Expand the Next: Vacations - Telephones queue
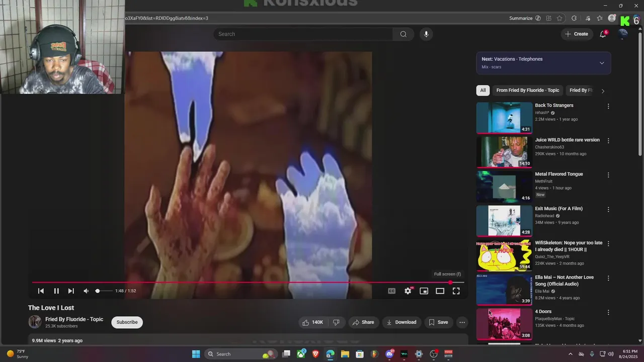Screen dimensions: 644x362 (x=602, y=63)
